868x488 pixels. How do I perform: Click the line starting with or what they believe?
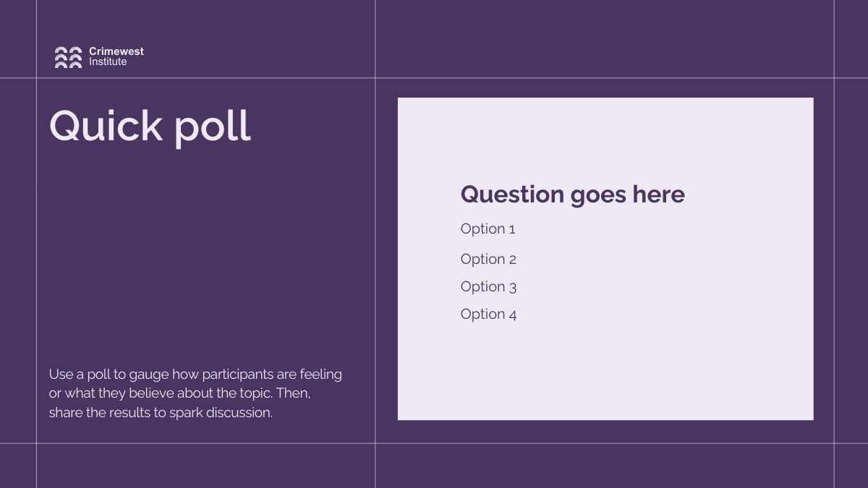tap(184, 394)
